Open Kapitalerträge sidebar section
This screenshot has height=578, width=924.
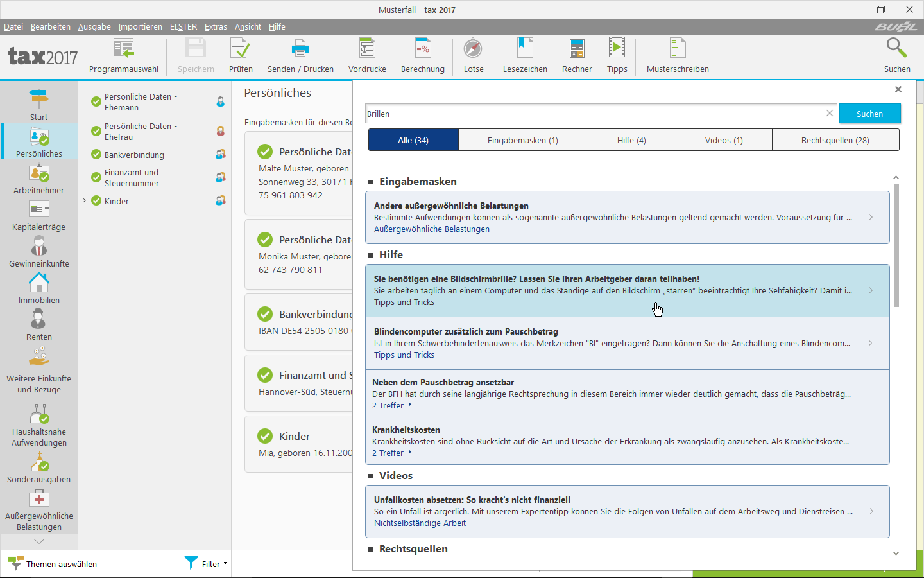coord(38,215)
